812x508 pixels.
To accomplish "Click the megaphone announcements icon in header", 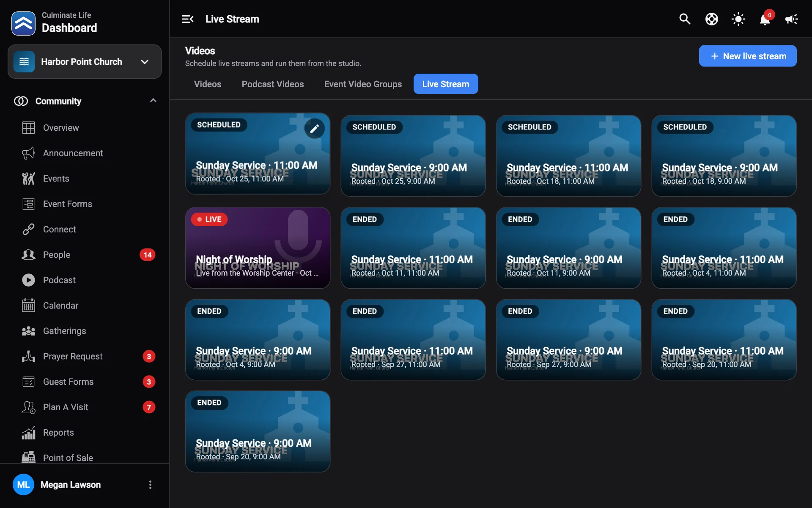I will (792, 19).
